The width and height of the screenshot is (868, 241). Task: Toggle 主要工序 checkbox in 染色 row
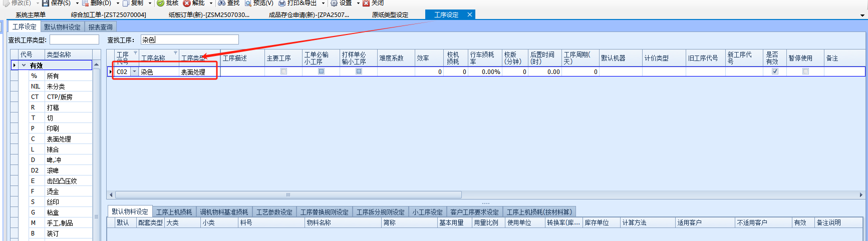pos(283,71)
